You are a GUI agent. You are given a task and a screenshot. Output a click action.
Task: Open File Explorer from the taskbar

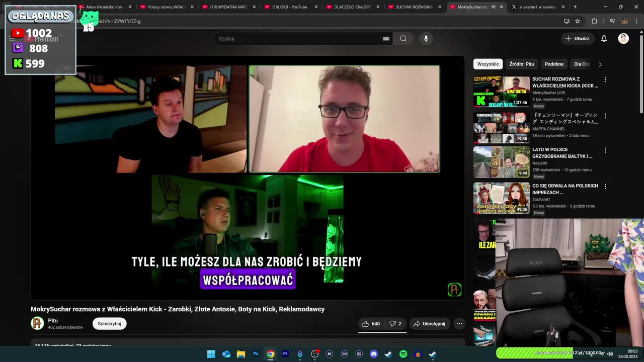241,354
